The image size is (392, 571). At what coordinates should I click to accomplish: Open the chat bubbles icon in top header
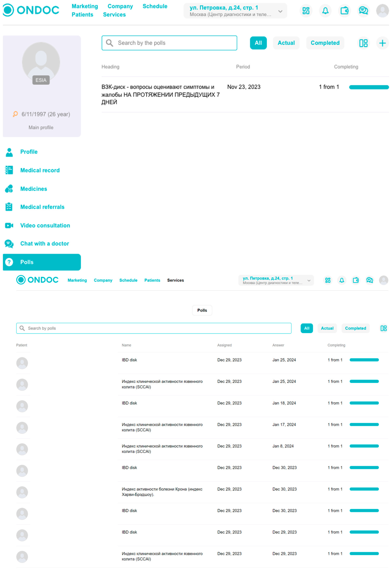[363, 11]
